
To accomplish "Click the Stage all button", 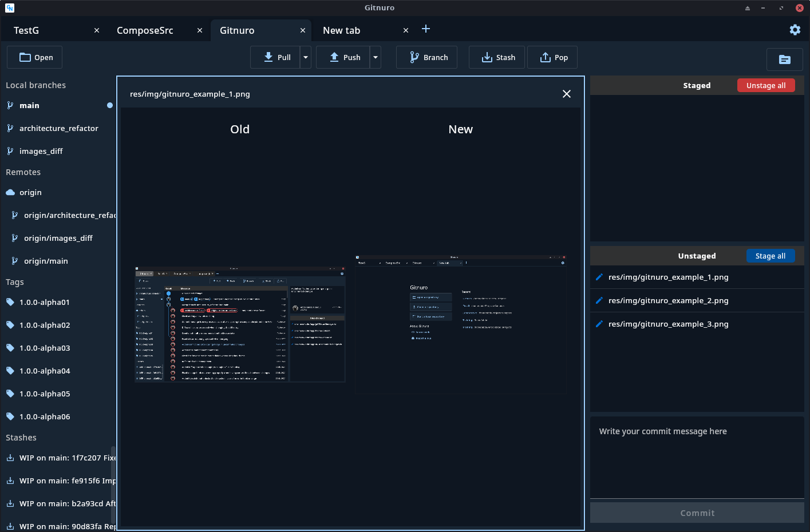I will click(771, 256).
